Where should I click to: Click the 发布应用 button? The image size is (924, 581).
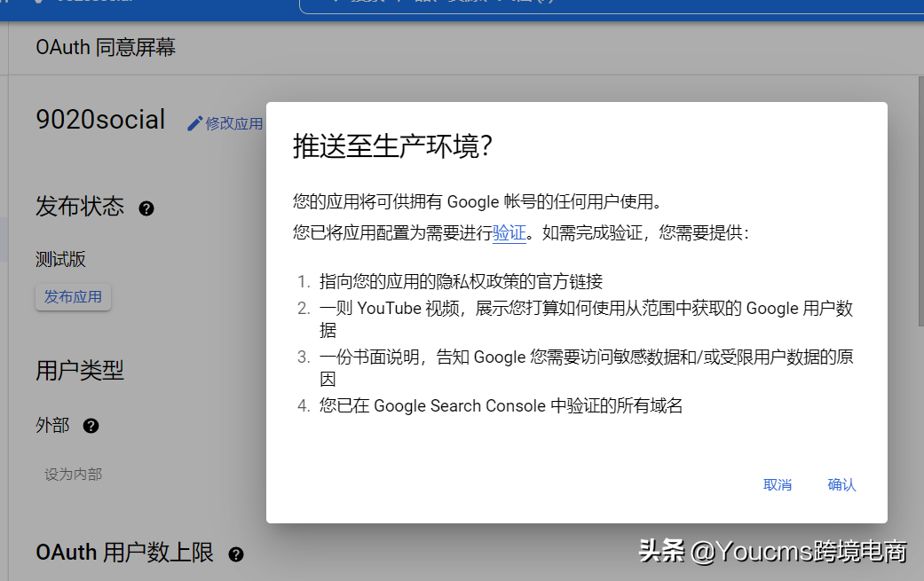click(73, 296)
